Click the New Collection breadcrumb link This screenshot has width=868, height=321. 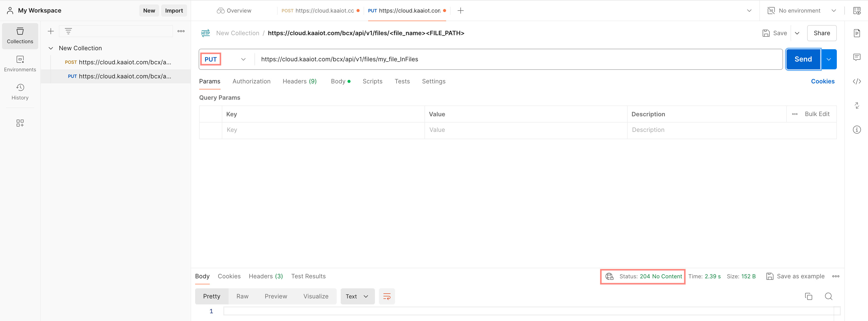(238, 33)
